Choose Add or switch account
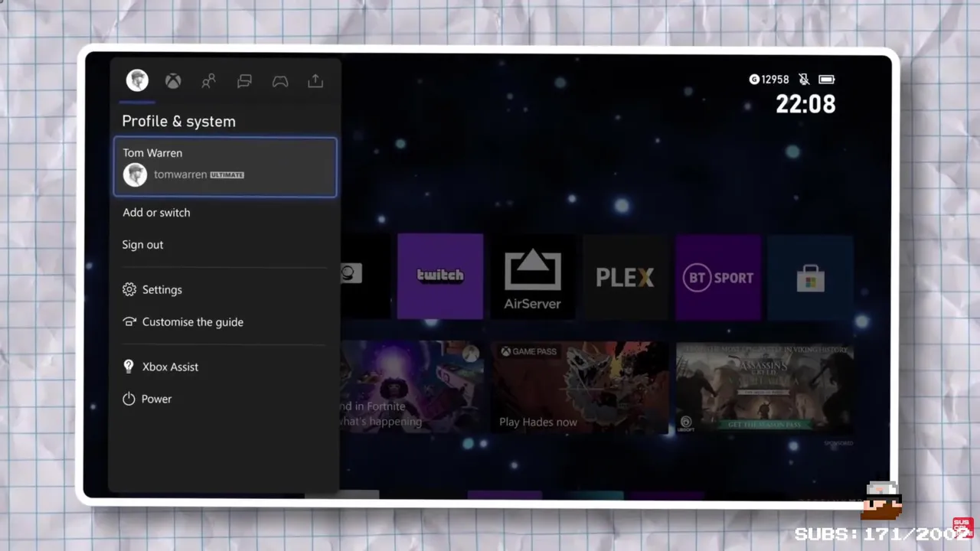 tap(156, 213)
